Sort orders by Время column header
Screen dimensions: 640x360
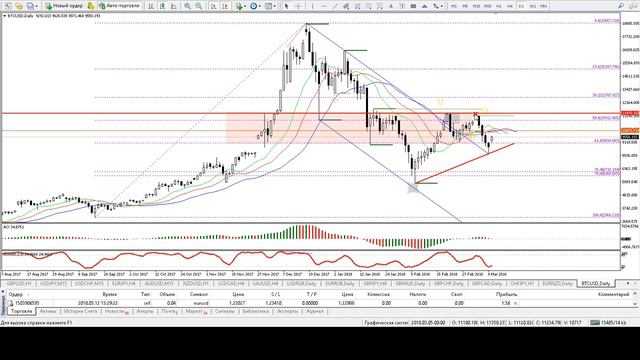[x=109, y=294]
